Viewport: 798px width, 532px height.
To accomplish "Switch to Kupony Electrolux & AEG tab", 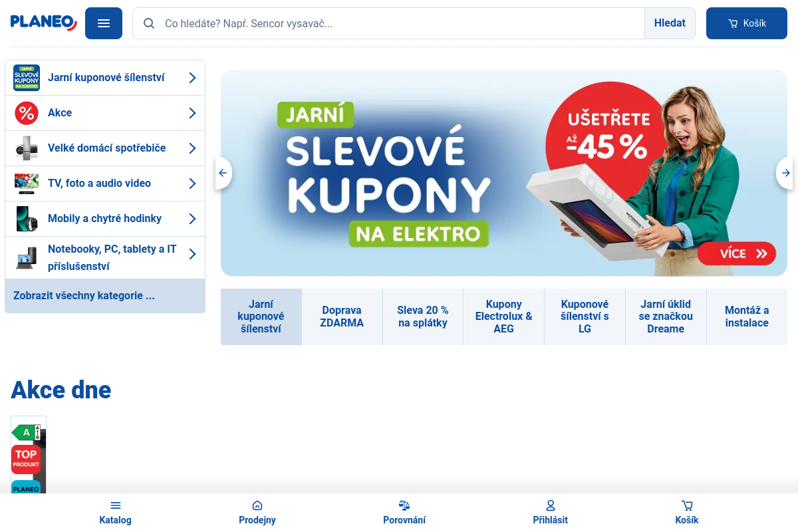I will [x=503, y=317].
